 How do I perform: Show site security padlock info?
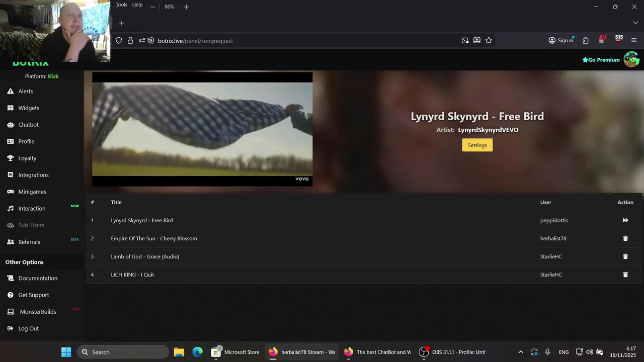130,41
